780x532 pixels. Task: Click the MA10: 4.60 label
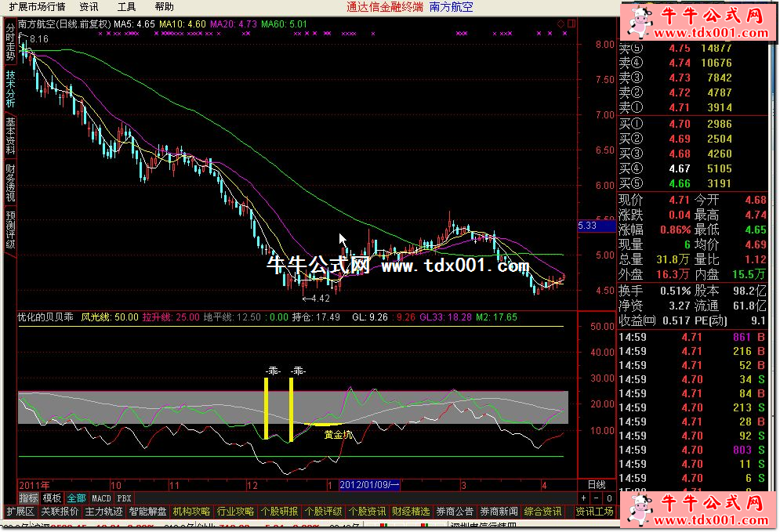click(x=183, y=24)
